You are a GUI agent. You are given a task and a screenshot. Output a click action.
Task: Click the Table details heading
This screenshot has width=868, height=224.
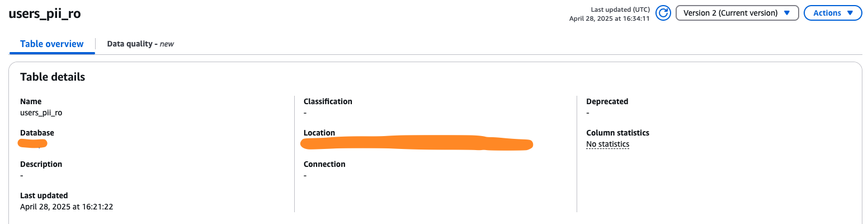[53, 77]
